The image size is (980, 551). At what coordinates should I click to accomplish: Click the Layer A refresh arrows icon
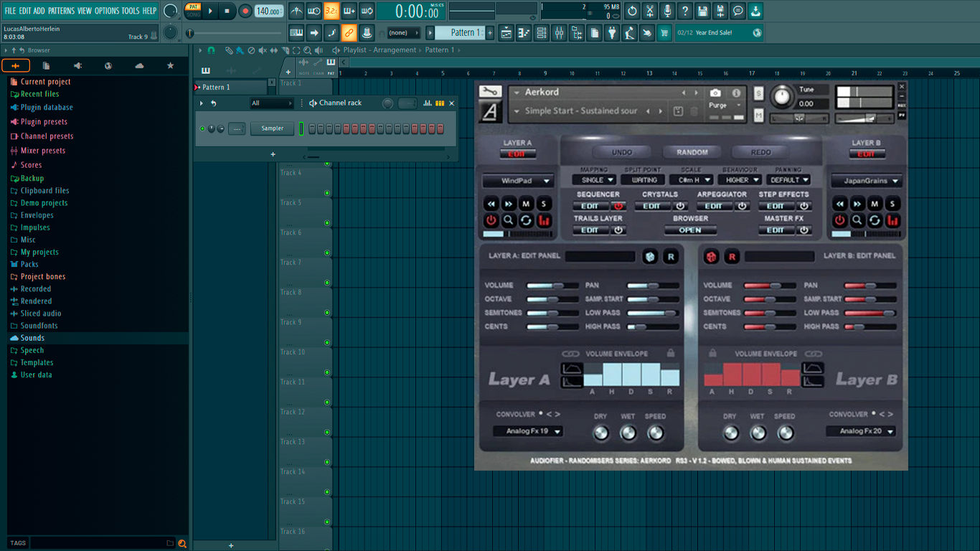(x=526, y=221)
